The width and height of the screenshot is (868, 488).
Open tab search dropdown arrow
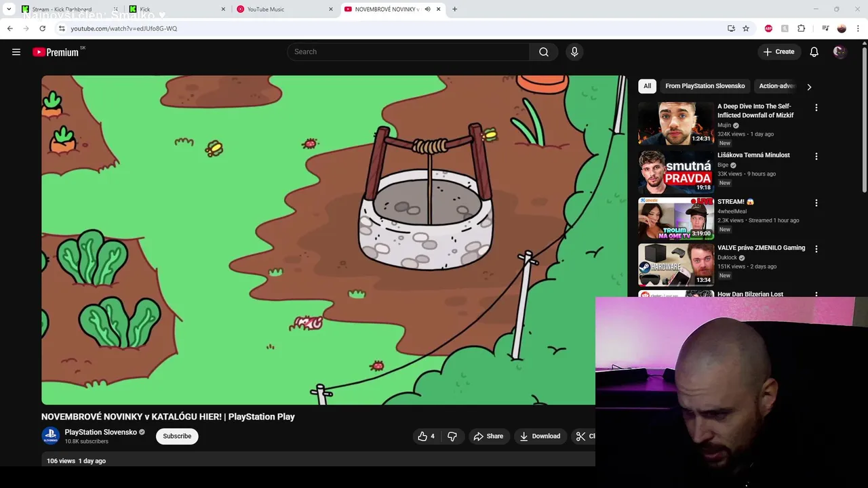click(9, 9)
